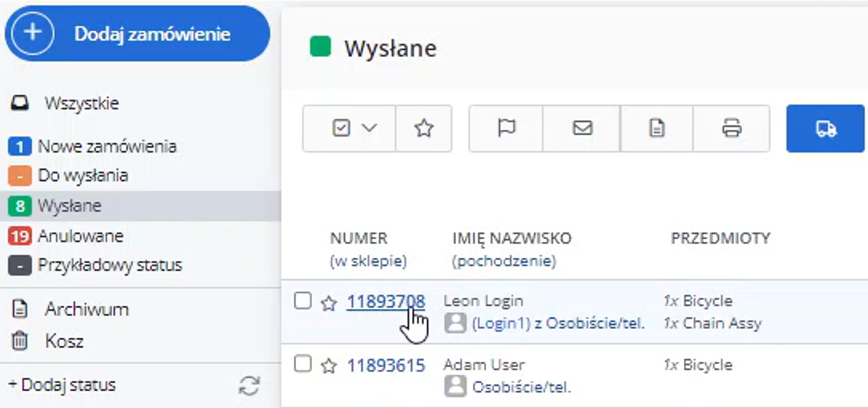Click the Dodaj zamówienie button
The image size is (868, 408).
137,33
